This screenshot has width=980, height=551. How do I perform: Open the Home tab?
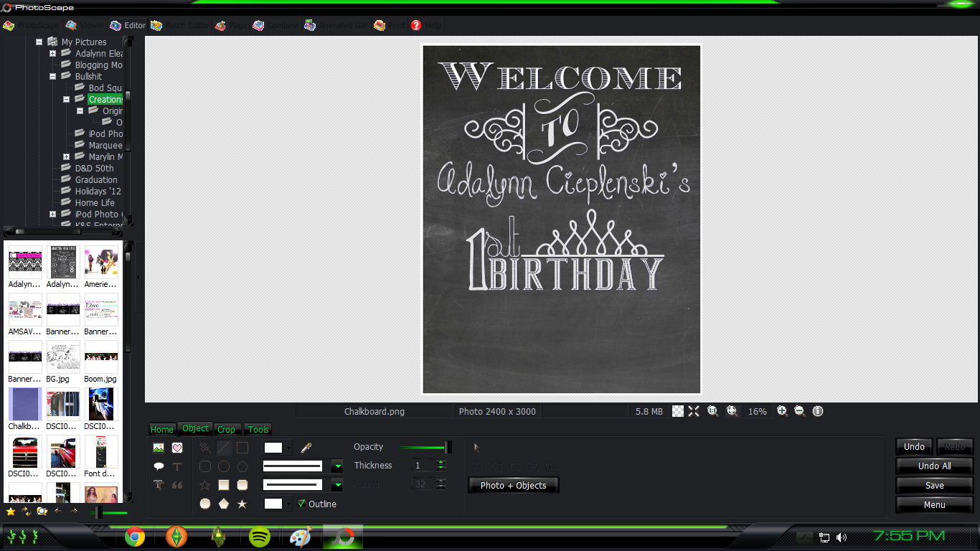(161, 429)
